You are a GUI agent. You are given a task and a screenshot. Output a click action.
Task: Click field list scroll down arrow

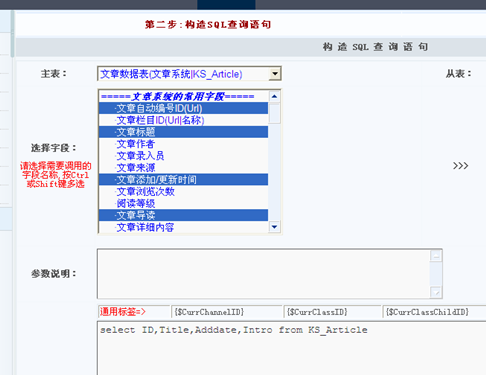point(274,227)
